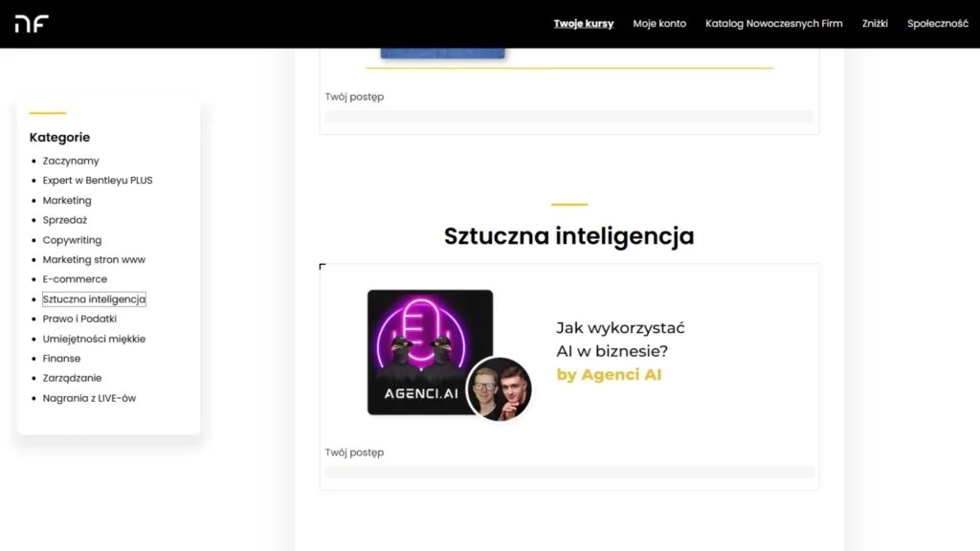Open Prawo i Podatki category
980x551 pixels.
coord(79,319)
